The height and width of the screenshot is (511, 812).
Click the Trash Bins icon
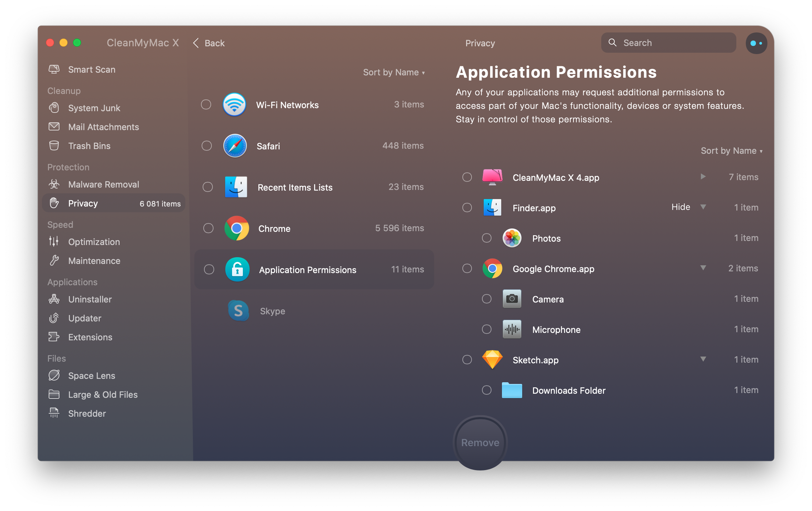[x=54, y=146]
